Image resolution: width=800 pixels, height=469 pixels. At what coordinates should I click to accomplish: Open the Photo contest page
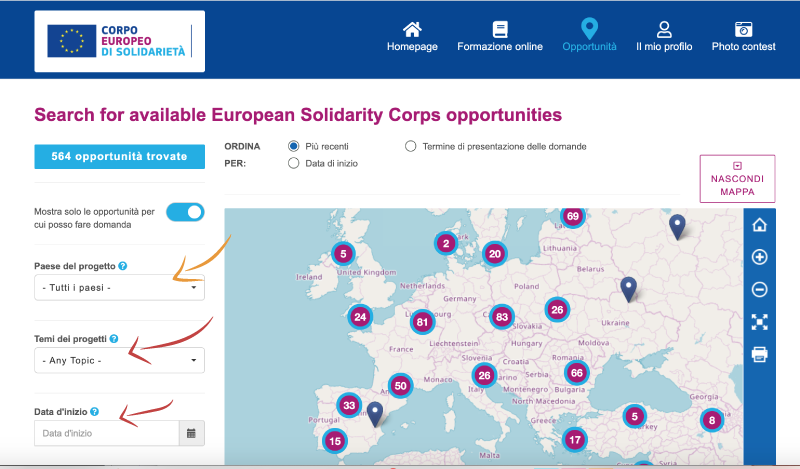(x=743, y=36)
